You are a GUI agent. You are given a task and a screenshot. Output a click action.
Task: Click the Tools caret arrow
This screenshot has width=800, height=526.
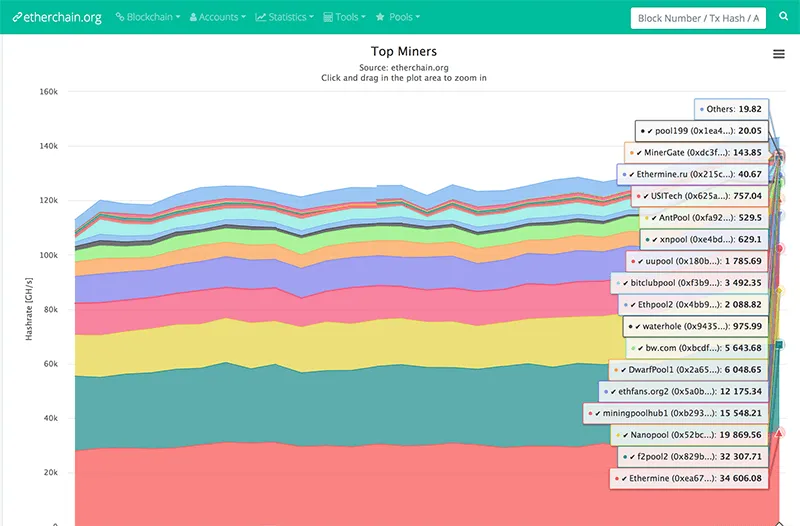point(363,17)
